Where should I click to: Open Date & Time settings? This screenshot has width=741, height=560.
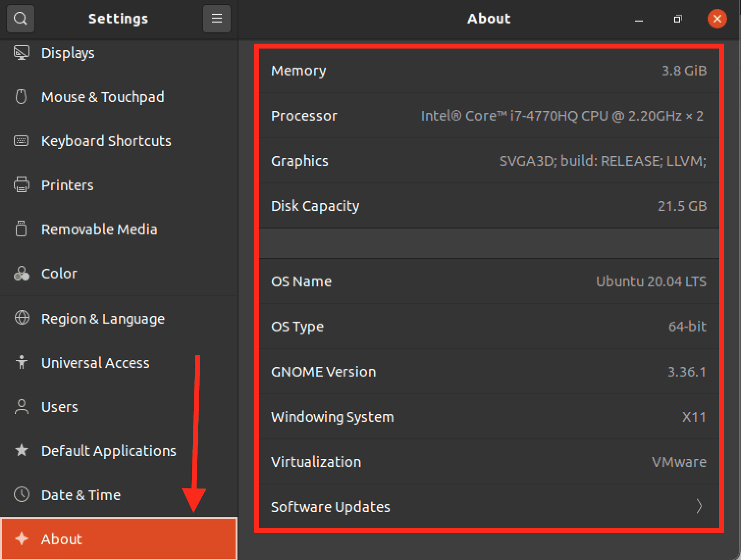point(119,495)
